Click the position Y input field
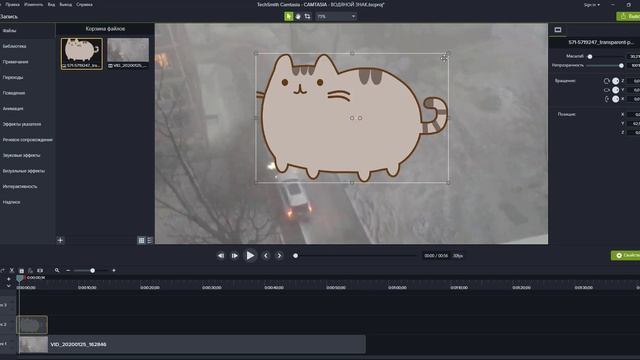 click(633, 123)
